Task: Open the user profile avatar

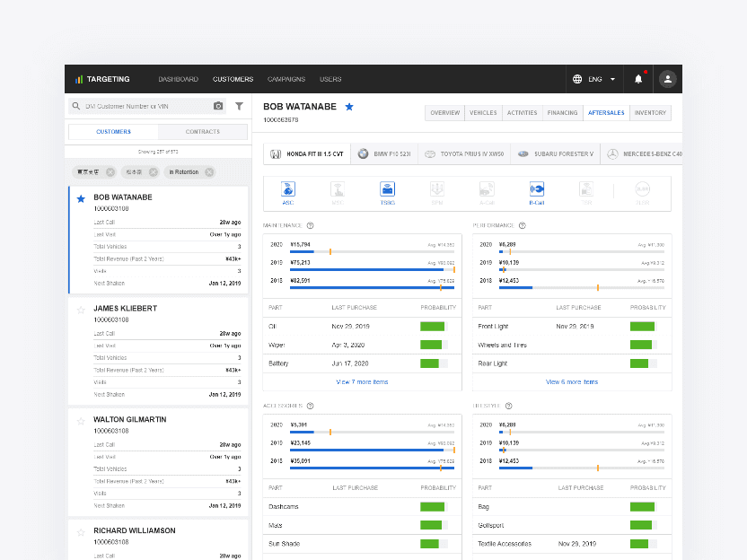Action: [x=668, y=79]
